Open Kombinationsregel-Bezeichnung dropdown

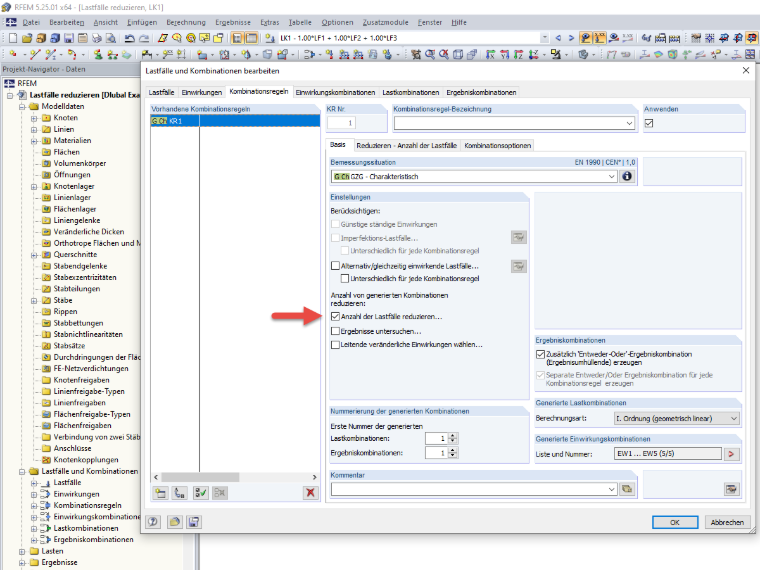coord(629,123)
